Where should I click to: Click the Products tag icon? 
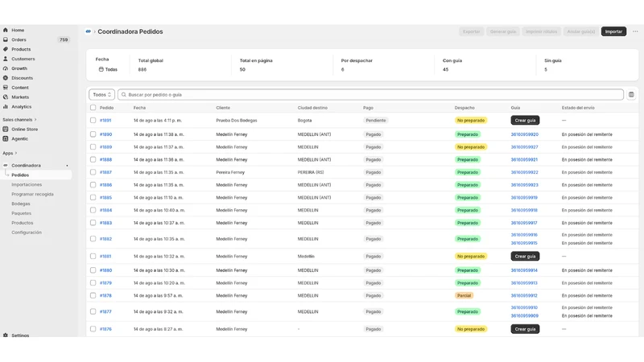[6, 49]
